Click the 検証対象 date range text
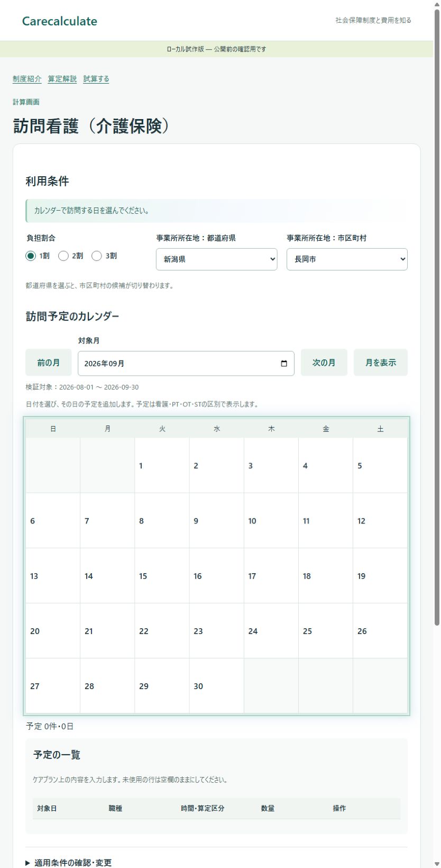Viewport: 441px width, 868px height. [x=82, y=387]
